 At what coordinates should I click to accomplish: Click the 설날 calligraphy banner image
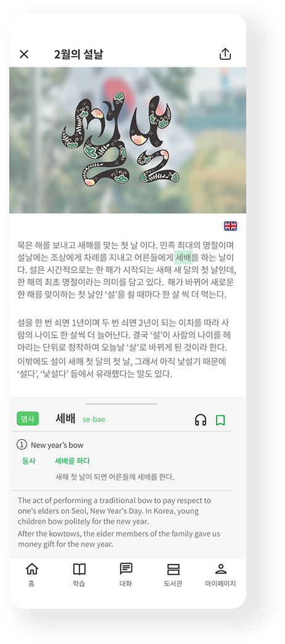click(127, 140)
